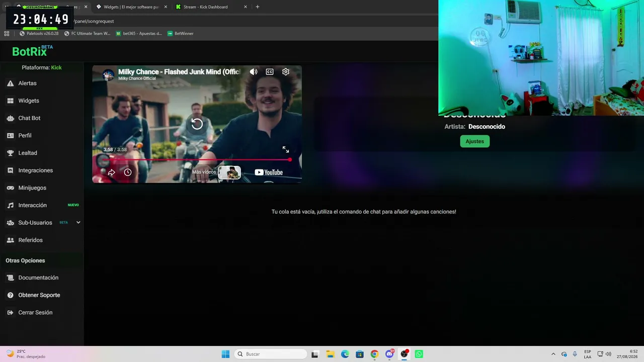Click the Milky Chance channel avatar
The image size is (644, 362).
tap(108, 75)
